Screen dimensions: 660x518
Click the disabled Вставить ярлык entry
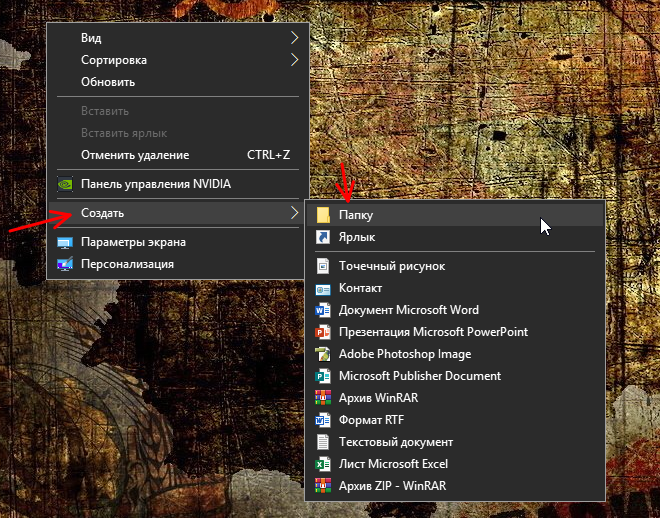[x=178, y=133]
